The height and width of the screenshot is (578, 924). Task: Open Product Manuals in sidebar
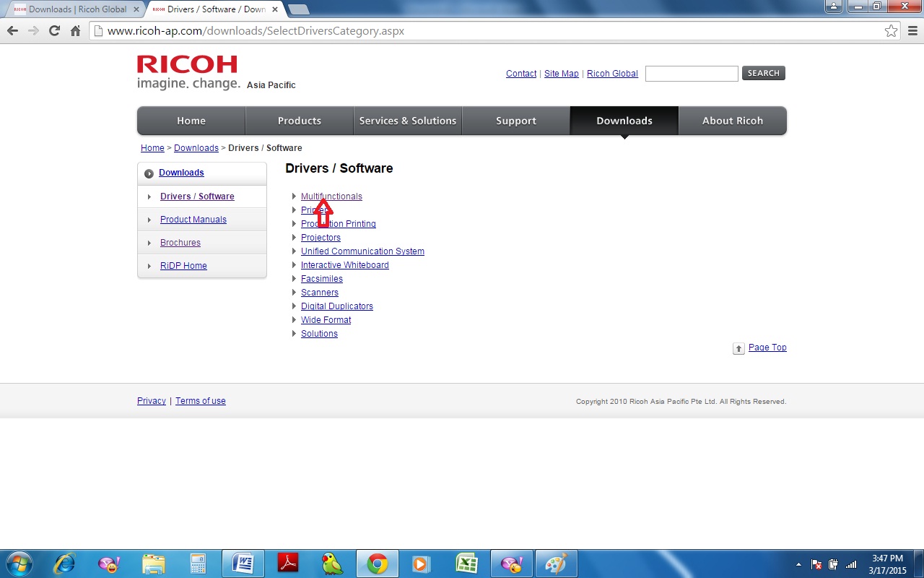[x=193, y=220]
